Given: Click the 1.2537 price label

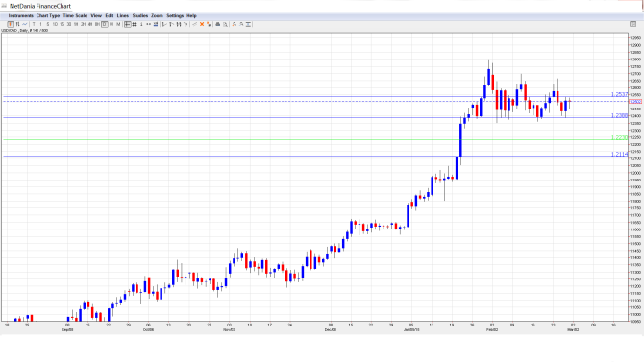Looking at the screenshot, I should (x=619, y=94).
